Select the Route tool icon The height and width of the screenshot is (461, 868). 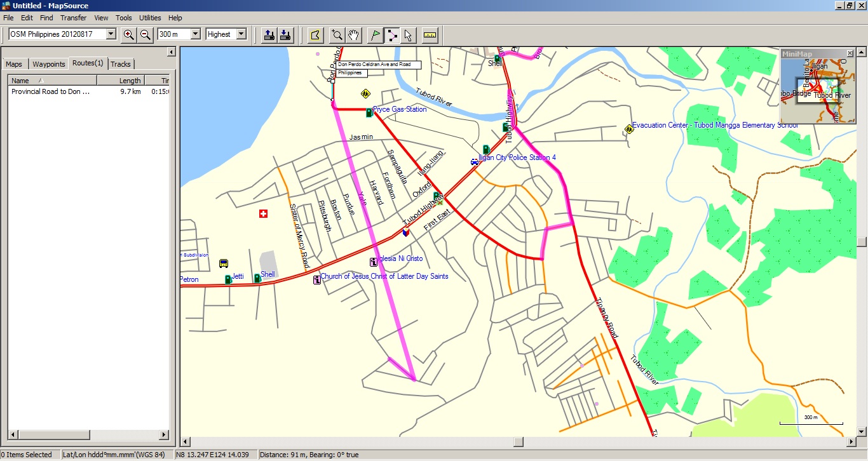(392, 35)
